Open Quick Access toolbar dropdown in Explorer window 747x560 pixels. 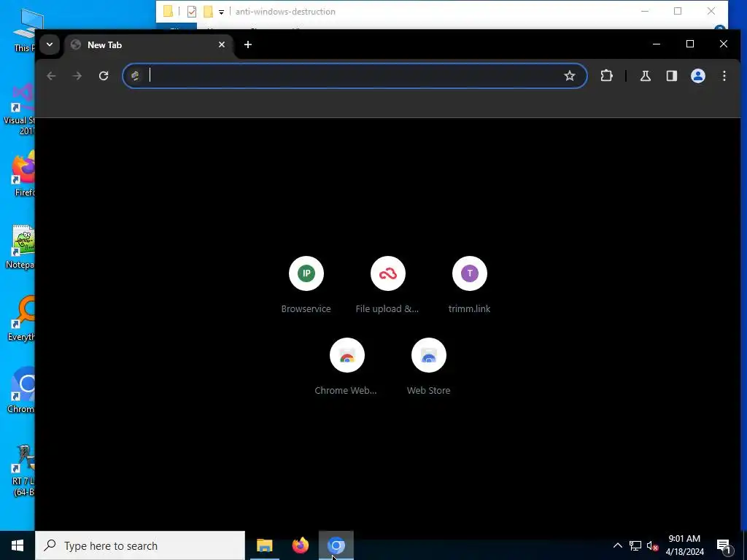tap(221, 12)
